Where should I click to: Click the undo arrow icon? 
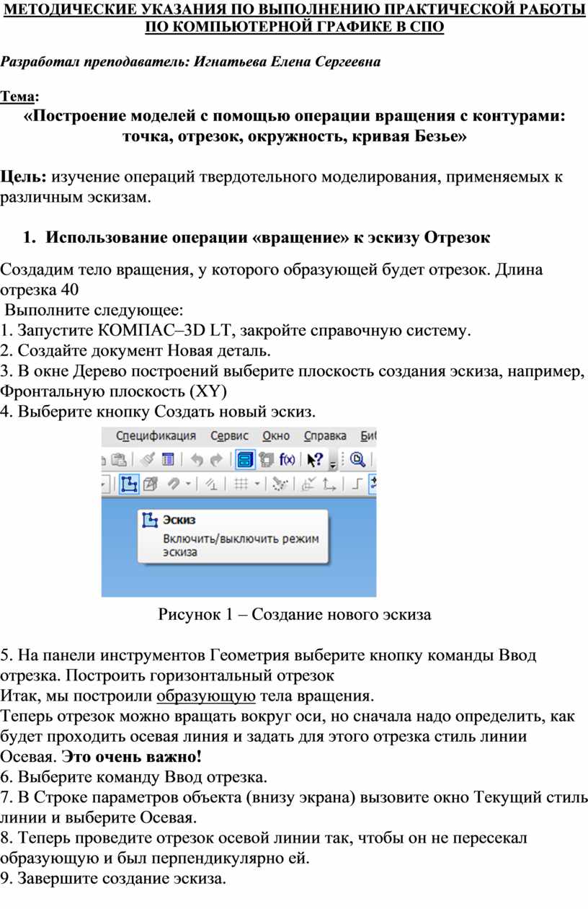197,460
